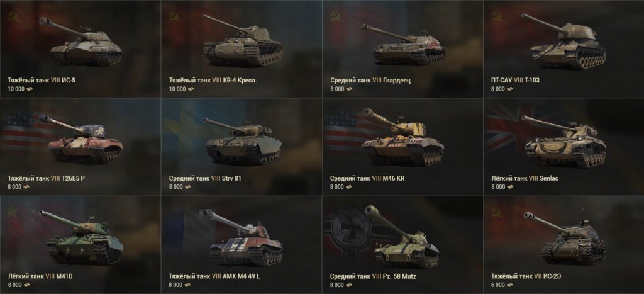The image size is (644, 294).
Task: Choose the Т-103 tank destroyer image
Action: (564, 40)
